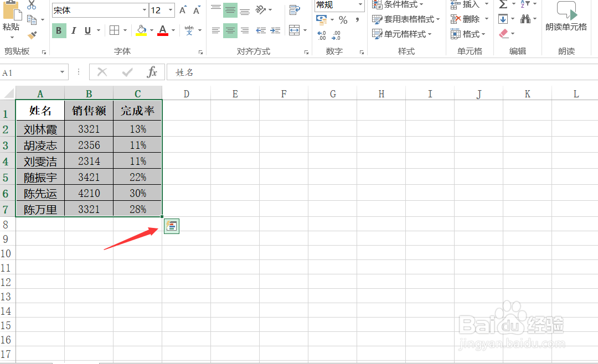Viewport: 598px width, 364px height.
Task: Apply yellow fill color bucket
Action: pos(141,30)
